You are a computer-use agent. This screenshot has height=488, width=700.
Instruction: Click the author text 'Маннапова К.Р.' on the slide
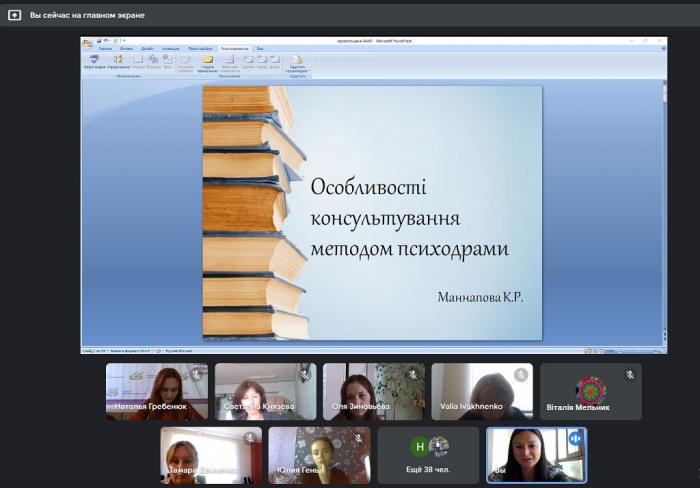pyautogui.click(x=480, y=297)
